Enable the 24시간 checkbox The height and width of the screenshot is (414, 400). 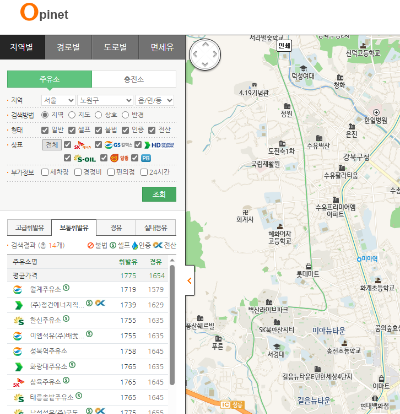pyautogui.click(x=144, y=172)
